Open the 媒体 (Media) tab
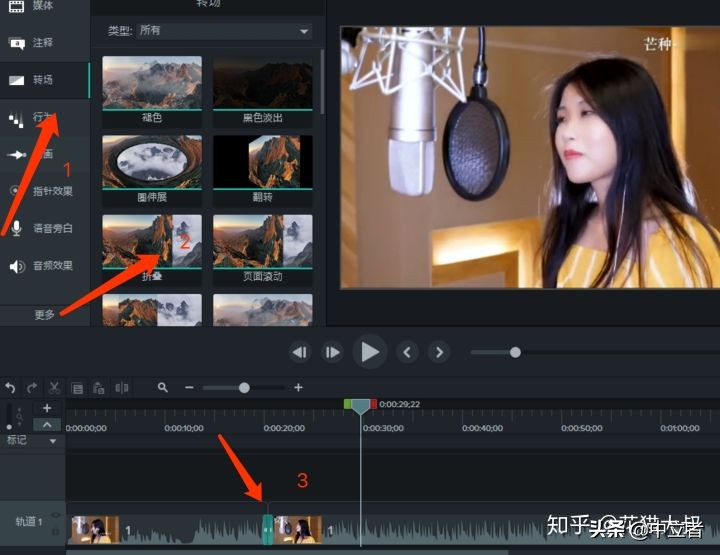This screenshot has width=720, height=555. pos(44,6)
